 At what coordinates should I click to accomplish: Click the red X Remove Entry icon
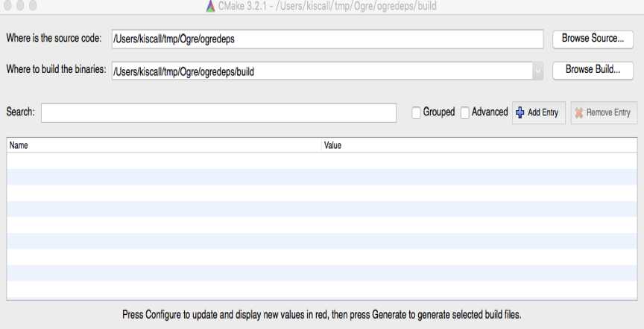pyautogui.click(x=578, y=113)
